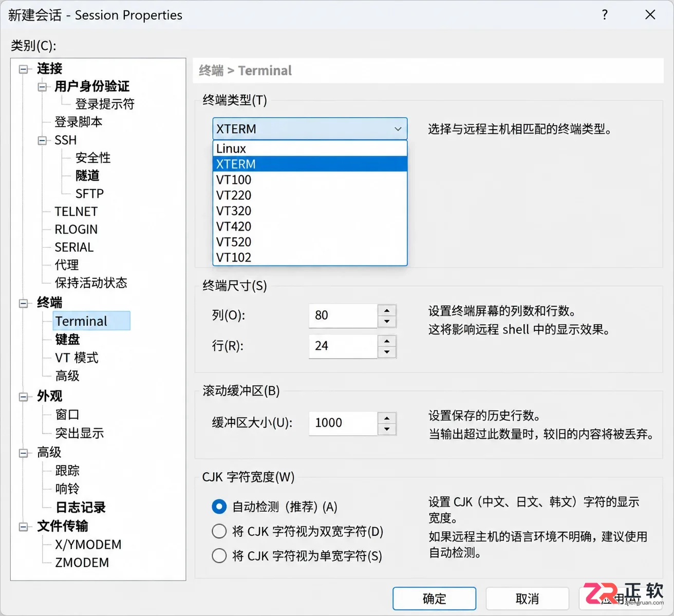Select the 连接 root category
Screen dimensions: 674x616
49,69
